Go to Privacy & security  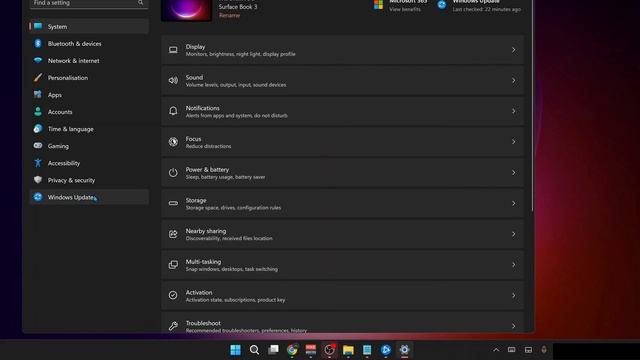click(x=89, y=180)
